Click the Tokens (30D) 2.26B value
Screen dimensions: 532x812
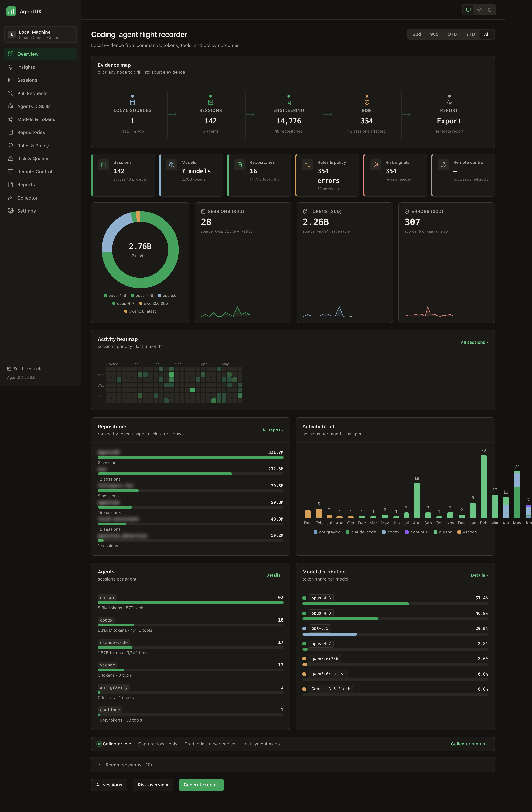[x=316, y=222]
